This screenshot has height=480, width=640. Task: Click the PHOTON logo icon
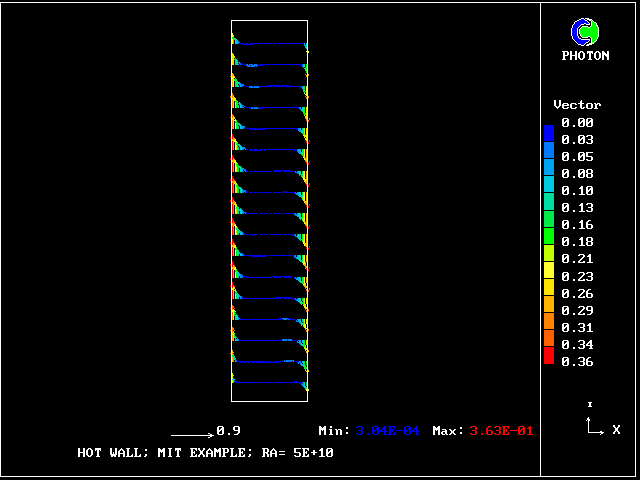click(x=584, y=32)
